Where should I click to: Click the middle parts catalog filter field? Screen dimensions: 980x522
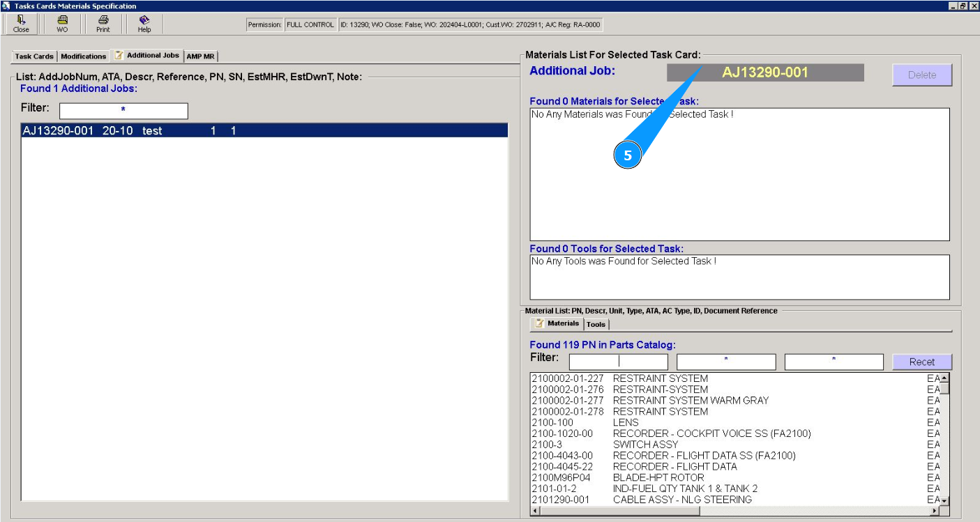tap(726, 362)
